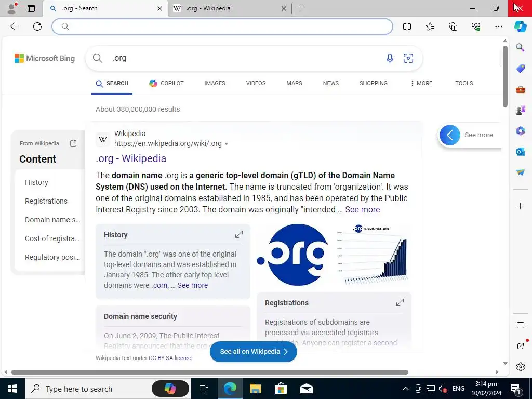
Task: Open the .org - Wikipedia result link
Action: tap(131, 158)
